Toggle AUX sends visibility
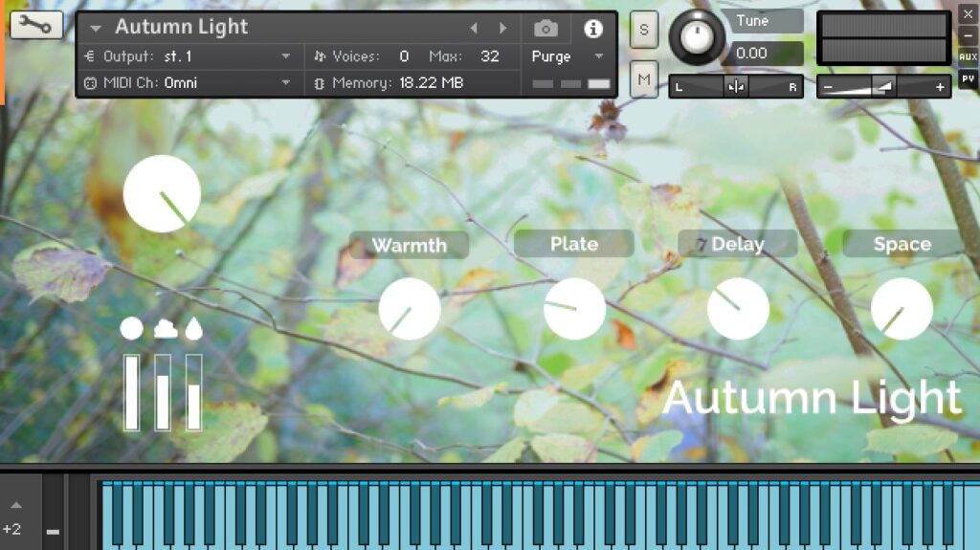980x550 pixels. point(968,56)
